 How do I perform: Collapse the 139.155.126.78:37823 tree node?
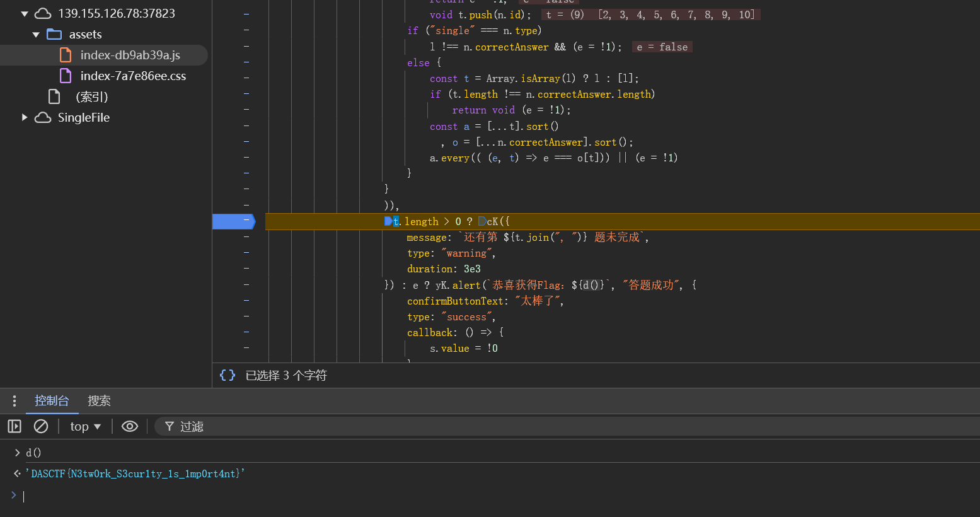pos(25,13)
